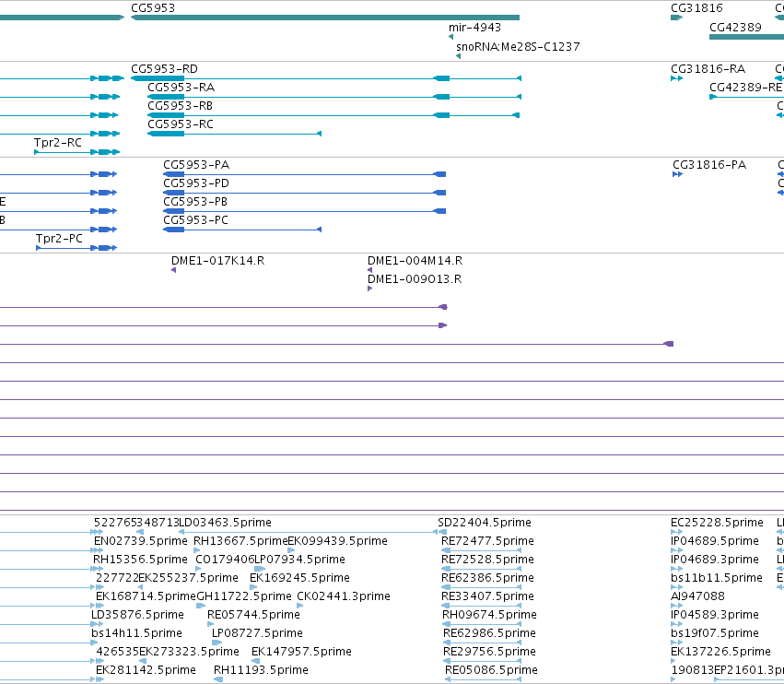Screen dimensions: 784x684
Task: Click EST EN02739.5prime
Action: point(141,541)
